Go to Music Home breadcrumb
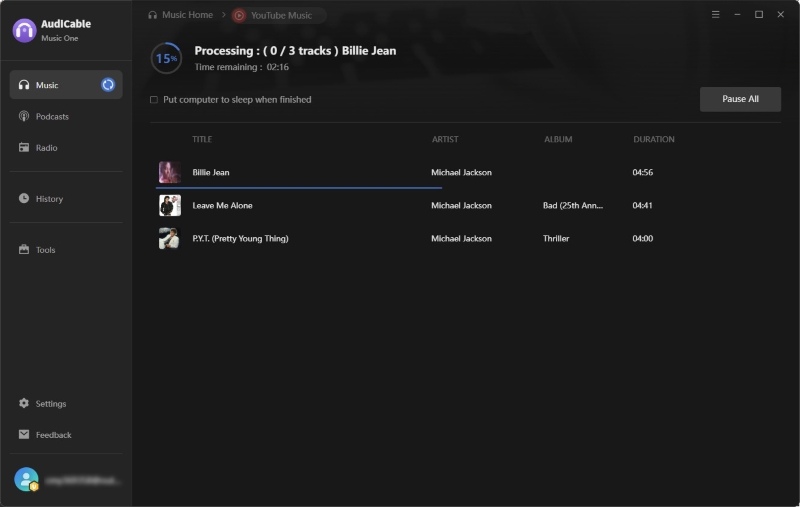 187,15
